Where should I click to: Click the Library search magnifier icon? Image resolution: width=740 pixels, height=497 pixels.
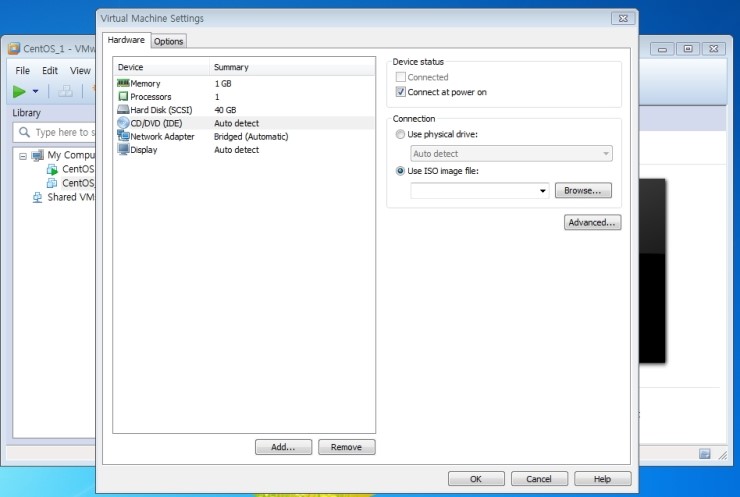point(24,132)
